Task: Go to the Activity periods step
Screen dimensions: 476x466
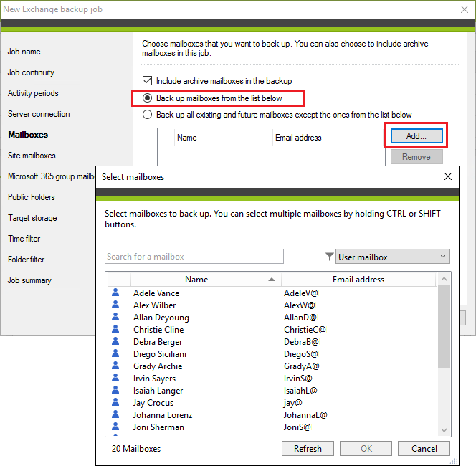Action: click(x=33, y=93)
